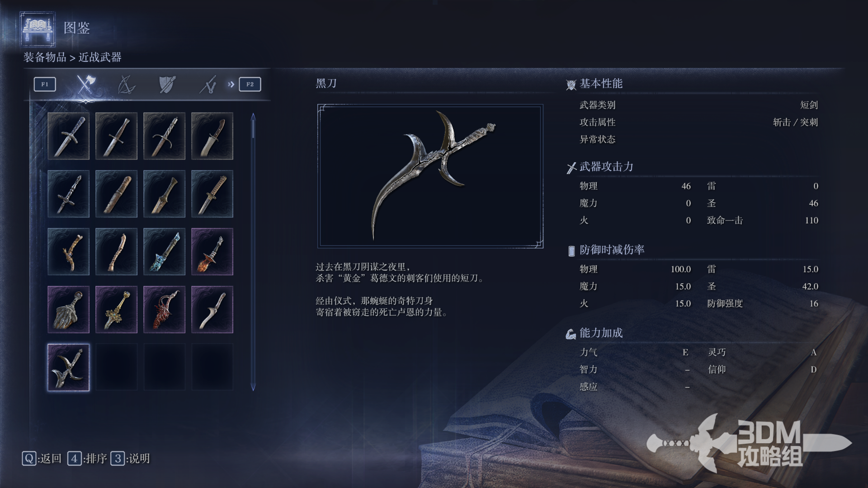Image resolution: width=868 pixels, height=488 pixels.
Task: Select the first dagger in the weapon grid
Action: (69, 136)
